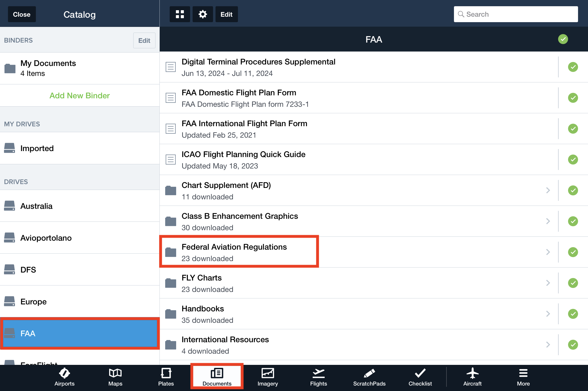Click Digital Terminal Procedures Supplemental document icon
Screen dimensions: 588x391
[171, 67]
